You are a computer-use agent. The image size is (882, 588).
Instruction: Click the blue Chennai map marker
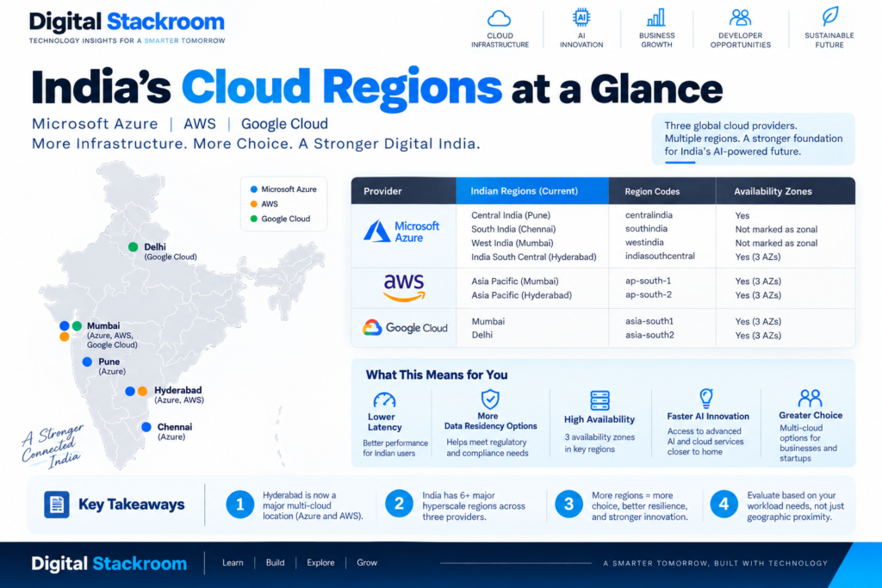pos(146,427)
